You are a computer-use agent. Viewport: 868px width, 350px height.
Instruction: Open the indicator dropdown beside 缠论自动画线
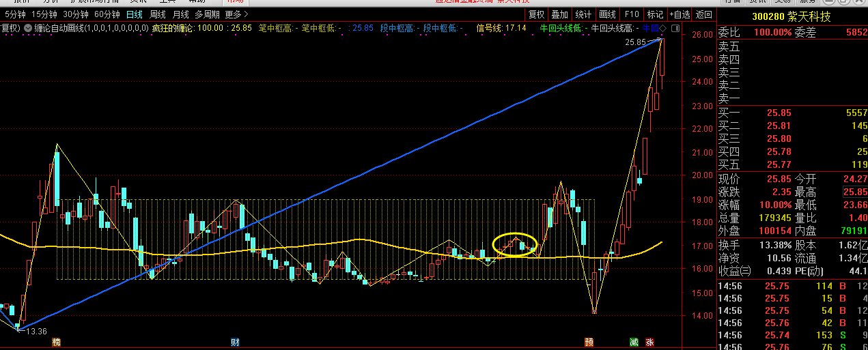tap(27, 28)
